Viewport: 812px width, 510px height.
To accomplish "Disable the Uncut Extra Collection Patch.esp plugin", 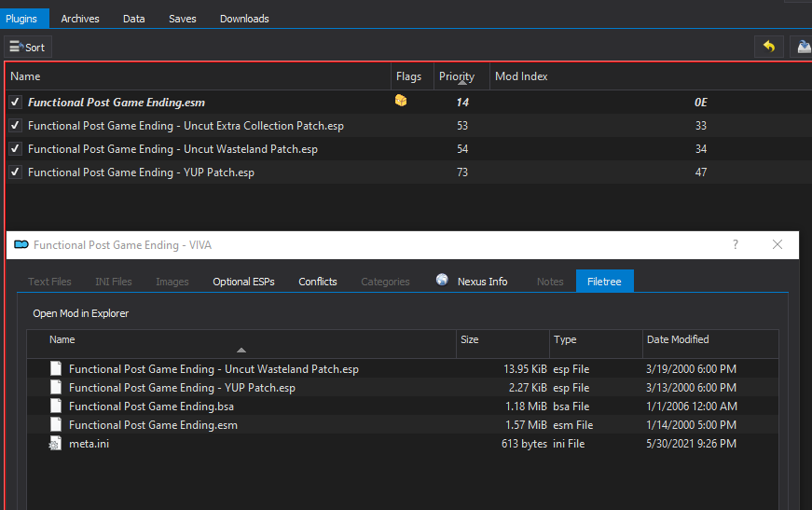I will pos(15,126).
